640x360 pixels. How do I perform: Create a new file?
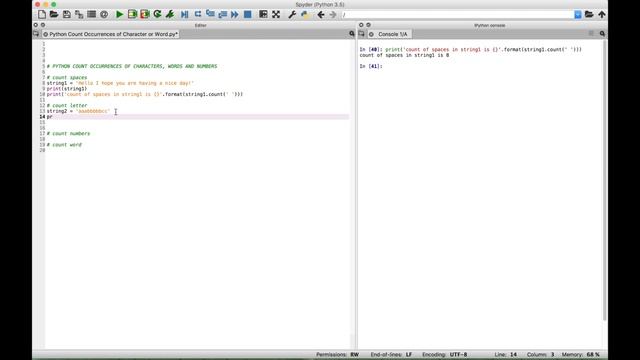tap(42, 14)
